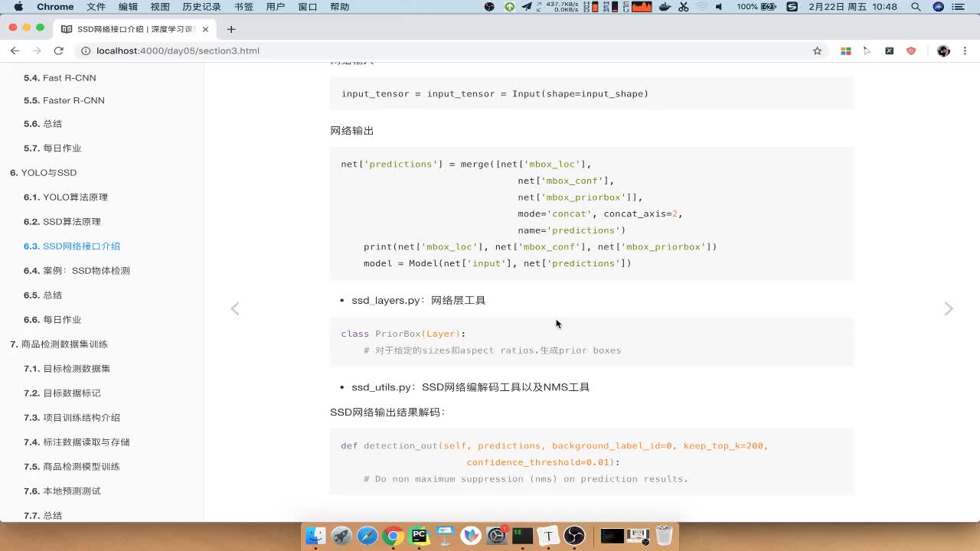
Task: Open the 文件 menu
Action: [96, 7]
